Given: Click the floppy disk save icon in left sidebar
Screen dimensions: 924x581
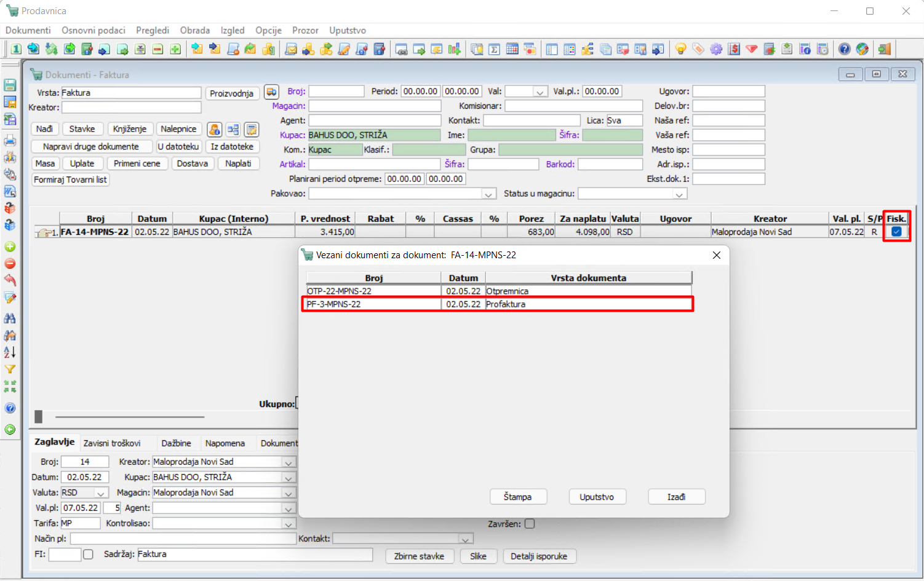Looking at the screenshot, I should [10, 85].
